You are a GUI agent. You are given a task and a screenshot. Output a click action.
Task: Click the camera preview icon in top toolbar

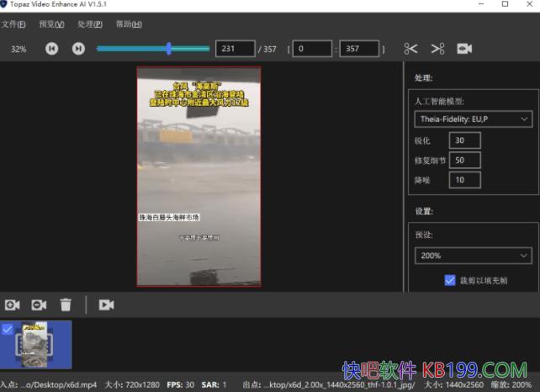[x=464, y=49]
